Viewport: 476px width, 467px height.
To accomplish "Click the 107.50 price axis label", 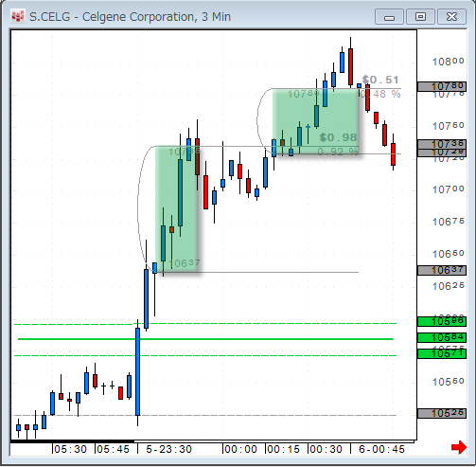I will click(449, 126).
